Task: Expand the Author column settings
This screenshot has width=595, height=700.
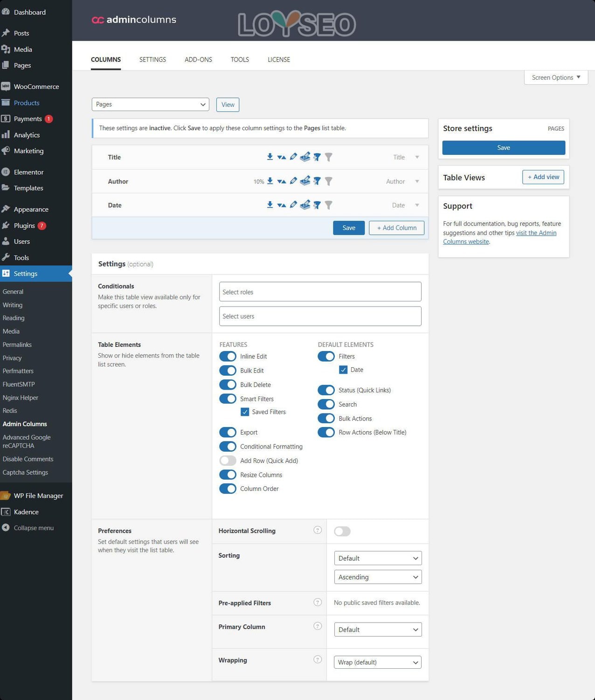Action: (417, 182)
